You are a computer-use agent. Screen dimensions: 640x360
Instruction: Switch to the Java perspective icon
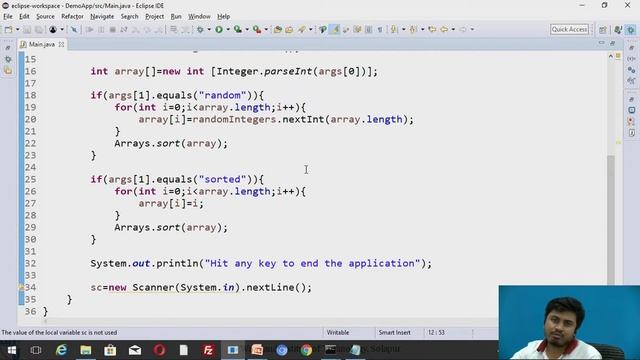(618, 29)
